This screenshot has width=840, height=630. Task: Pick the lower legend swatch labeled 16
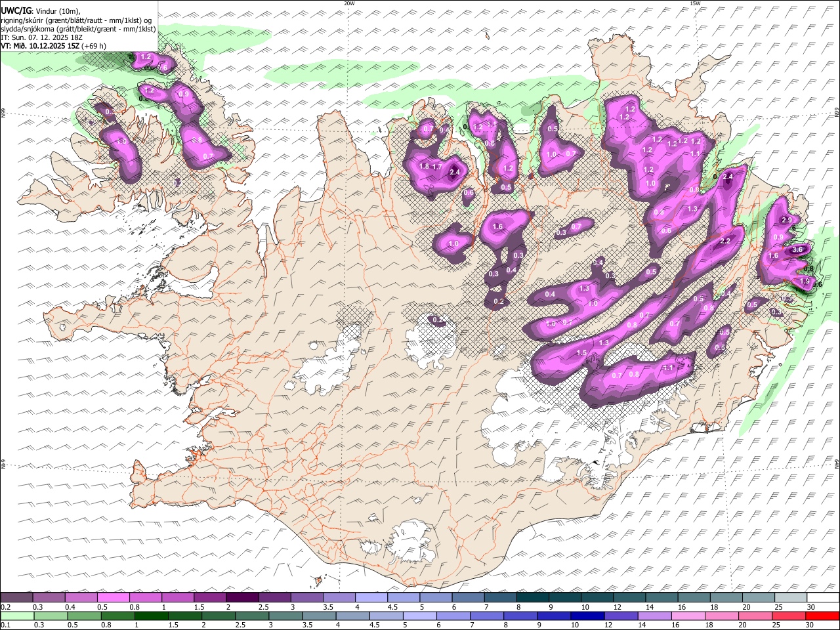coord(689,616)
